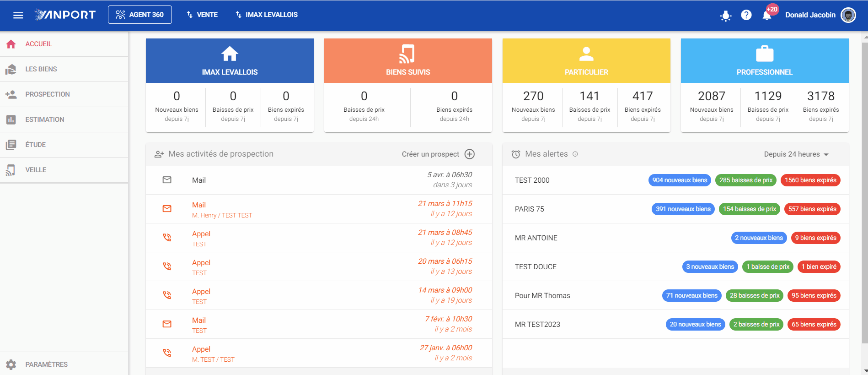Open Prospection in the sidebar menu
The width and height of the screenshot is (868, 375).
tap(64, 94)
